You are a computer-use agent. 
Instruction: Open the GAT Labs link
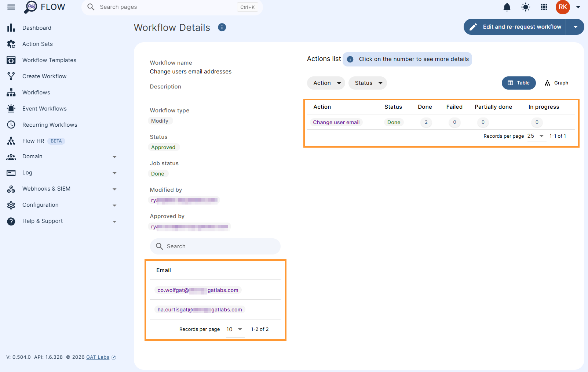[x=98, y=357]
